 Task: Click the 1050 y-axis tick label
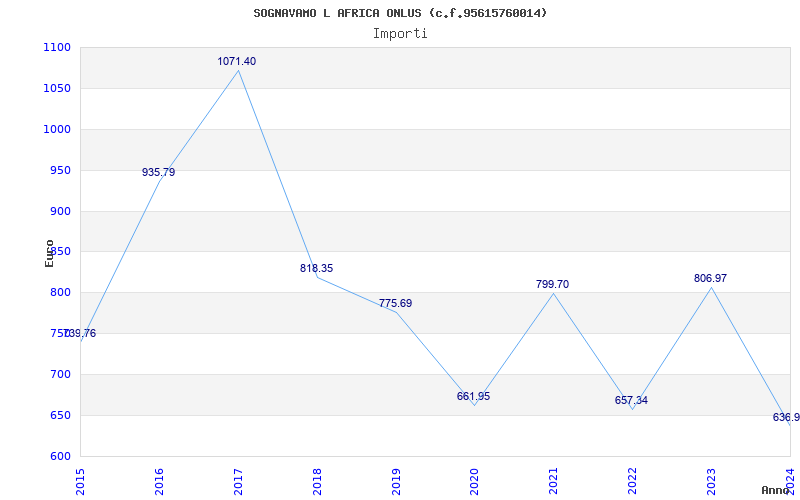pos(57,88)
